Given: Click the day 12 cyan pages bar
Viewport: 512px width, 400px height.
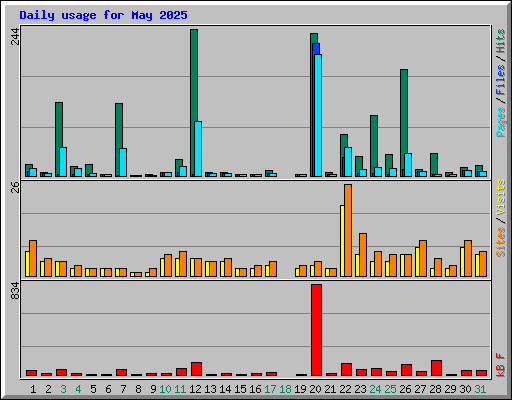Looking at the screenshot, I should 198,149.
